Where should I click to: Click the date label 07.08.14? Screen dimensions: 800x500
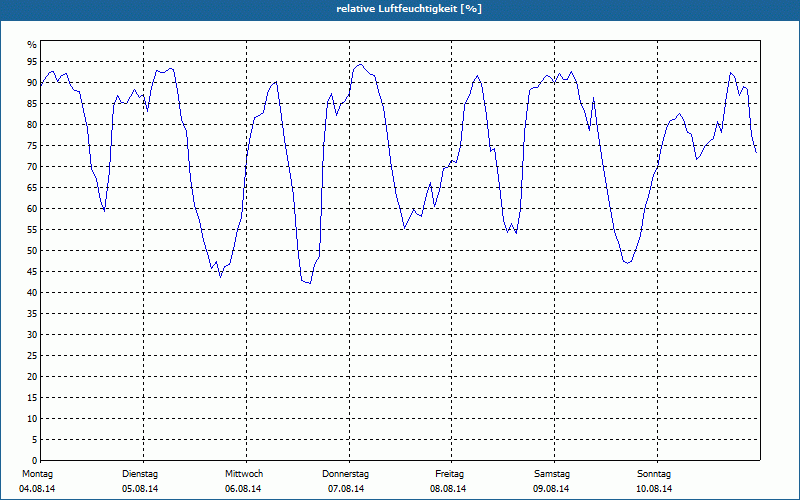coord(346,489)
